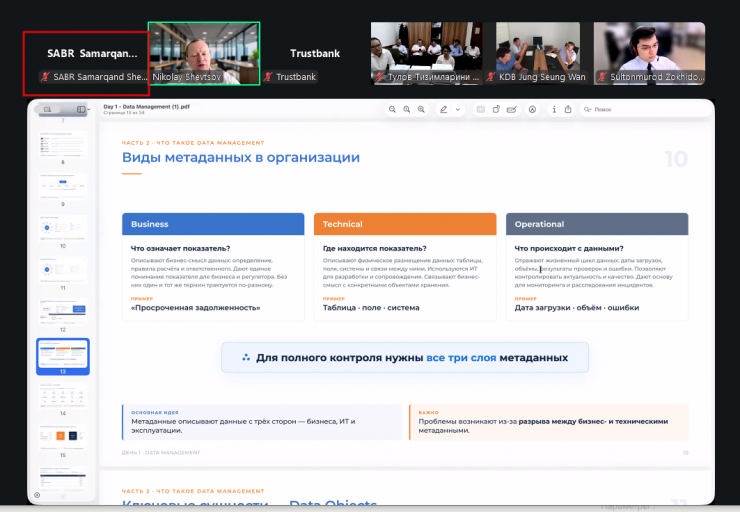Click the Operational card header
Image resolution: width=740 pixels, height=512 pixels.
click(597, 224)
